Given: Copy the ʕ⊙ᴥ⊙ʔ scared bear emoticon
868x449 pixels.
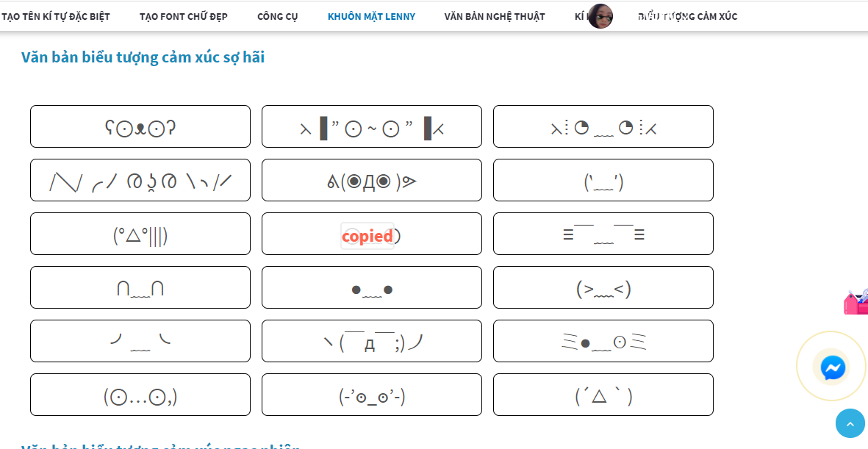Looking at the screenshot, I should click(x=140, y=126).
